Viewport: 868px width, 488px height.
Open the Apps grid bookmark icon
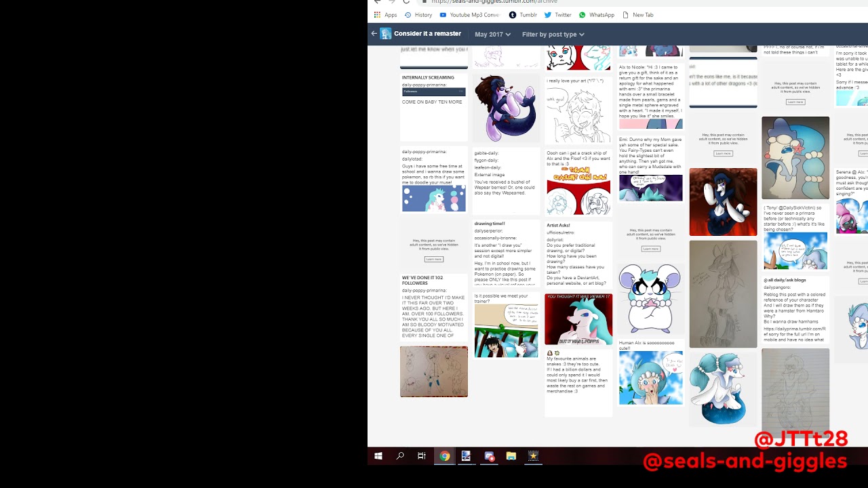(377, 15)
